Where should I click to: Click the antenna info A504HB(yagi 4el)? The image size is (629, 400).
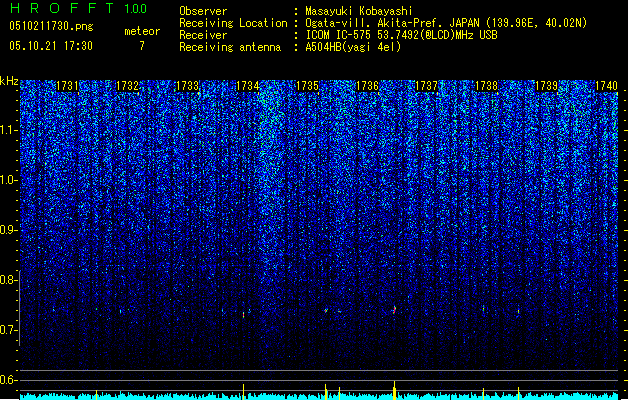coord(353,47)
